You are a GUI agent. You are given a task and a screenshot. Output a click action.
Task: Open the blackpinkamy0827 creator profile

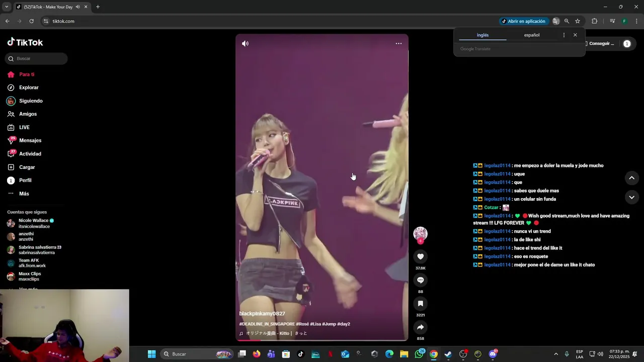coord(262,314)
